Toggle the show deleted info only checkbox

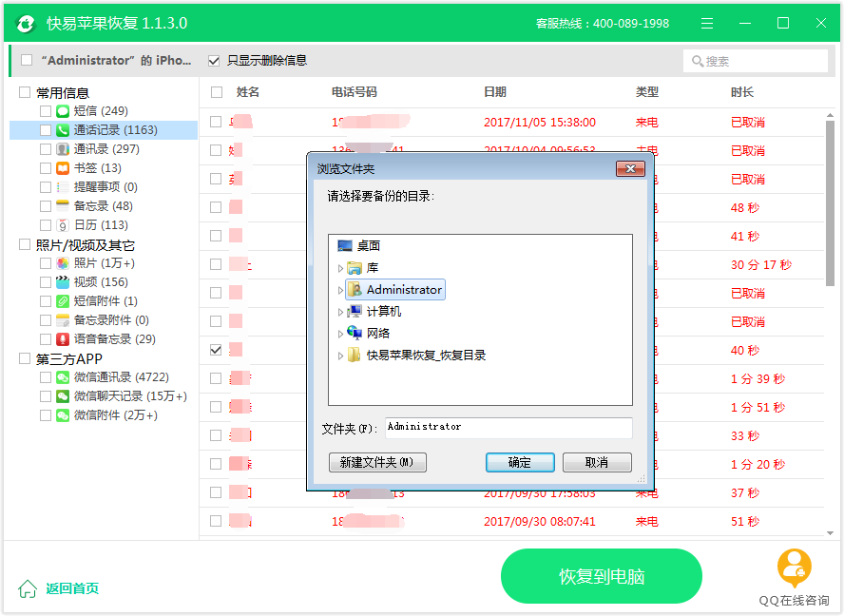click(x=214, y=60)
